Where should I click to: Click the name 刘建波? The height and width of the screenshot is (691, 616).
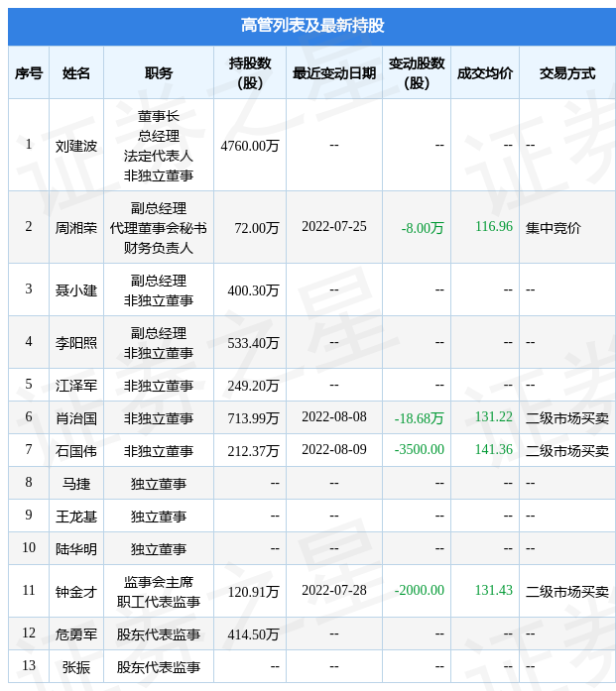pos(76,146)
